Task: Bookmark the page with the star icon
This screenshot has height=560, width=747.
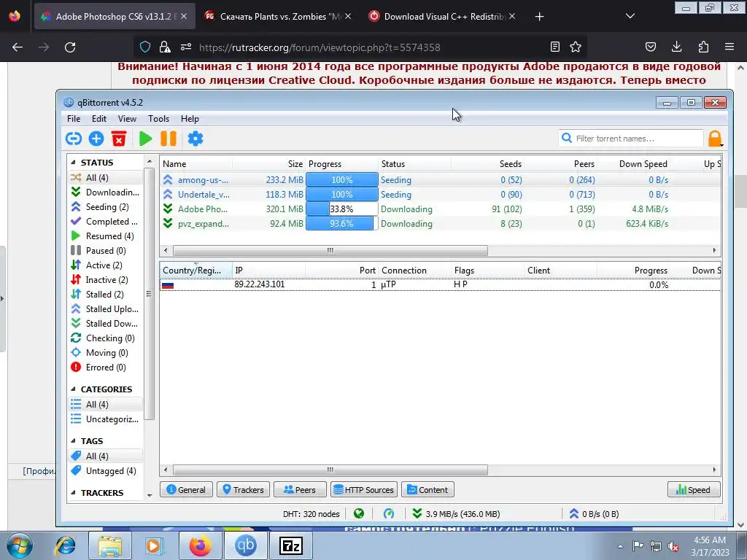Action: [576, 47]
